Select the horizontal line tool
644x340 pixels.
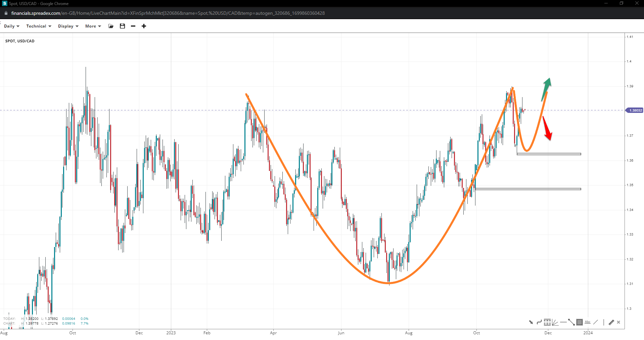point(563,322)
